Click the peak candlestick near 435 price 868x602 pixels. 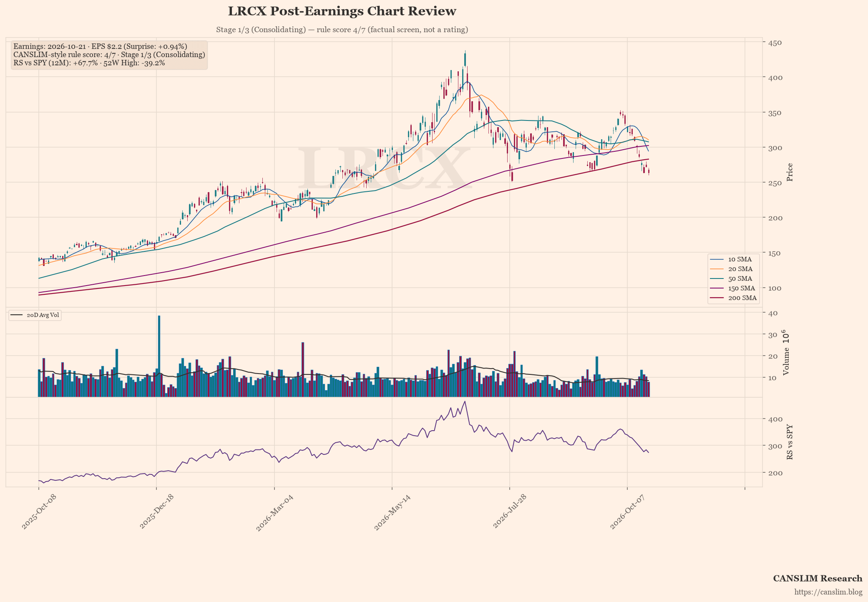click(465, 59)
